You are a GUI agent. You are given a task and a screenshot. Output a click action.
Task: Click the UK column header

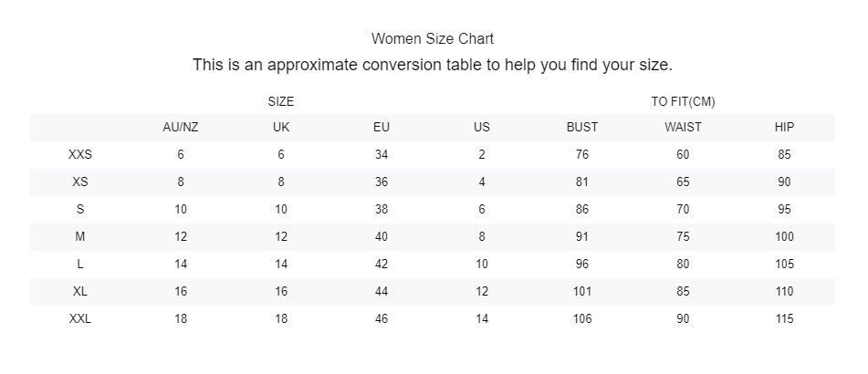(x=281, y=127)
